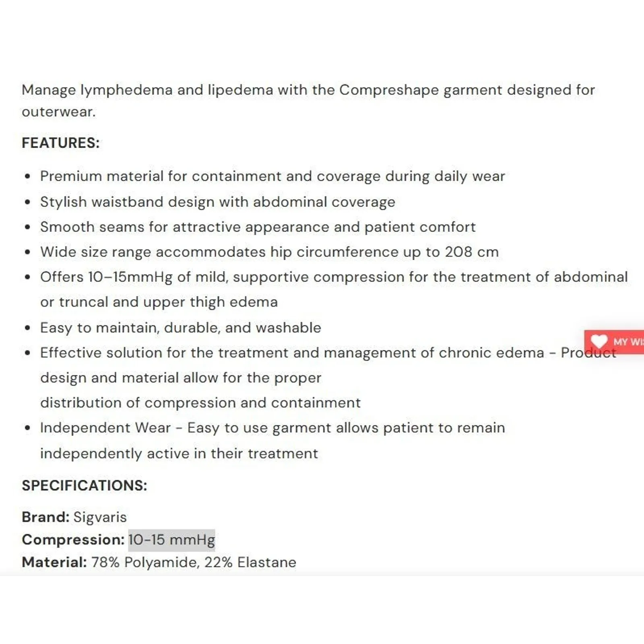Click the Compression label in specifications

73,540
